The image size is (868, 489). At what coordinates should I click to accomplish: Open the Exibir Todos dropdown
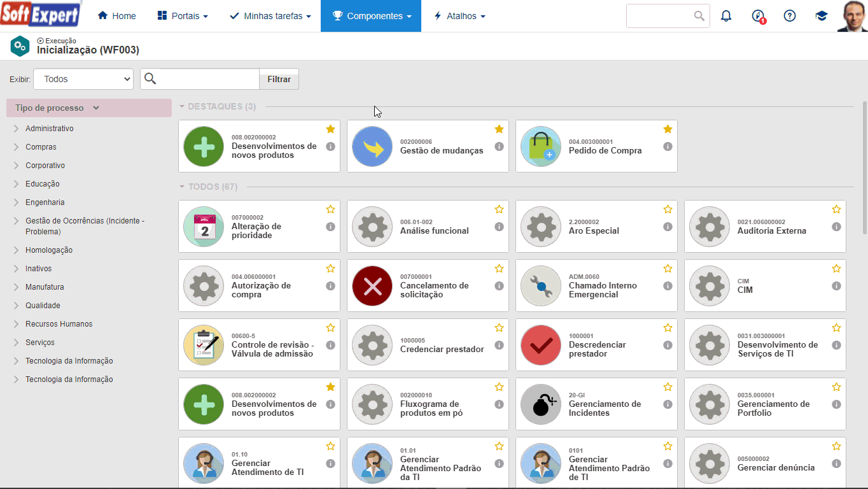click(x=83, y=79)
